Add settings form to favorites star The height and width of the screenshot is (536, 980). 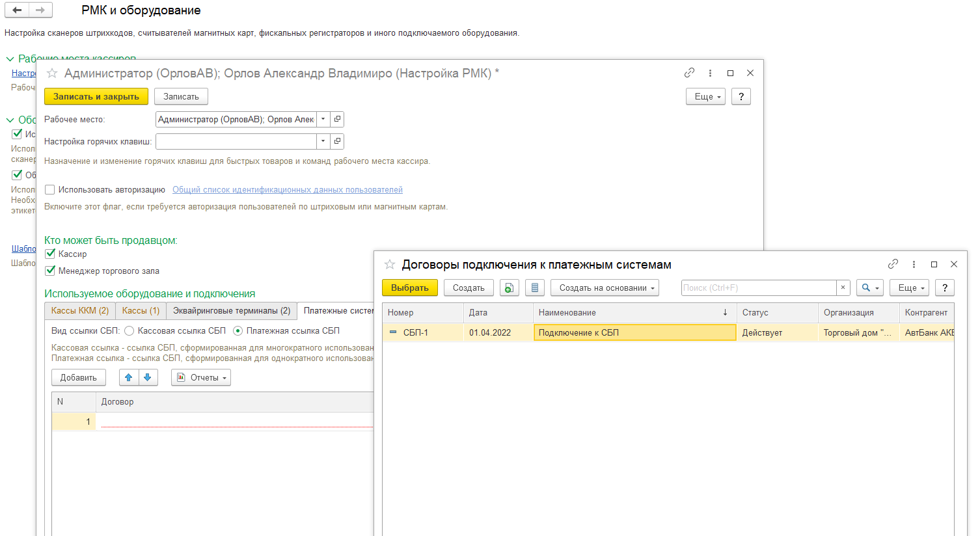(52, 74)
